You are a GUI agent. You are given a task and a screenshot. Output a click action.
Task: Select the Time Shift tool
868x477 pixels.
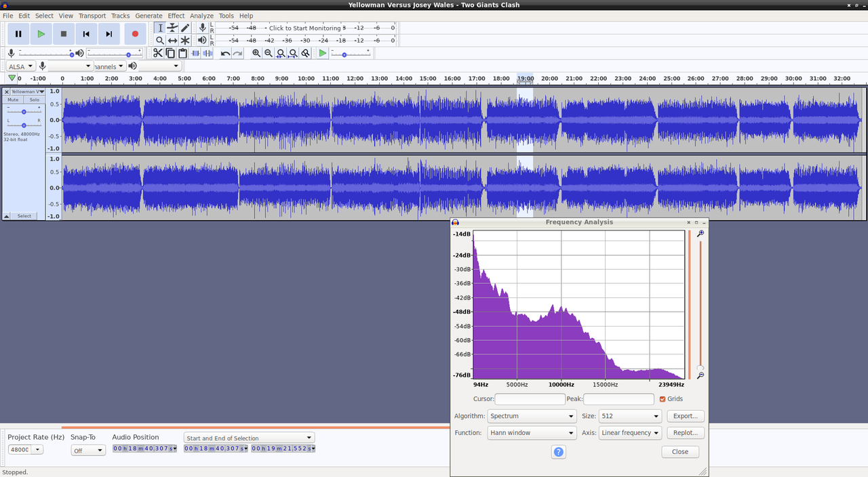point(172,41)
